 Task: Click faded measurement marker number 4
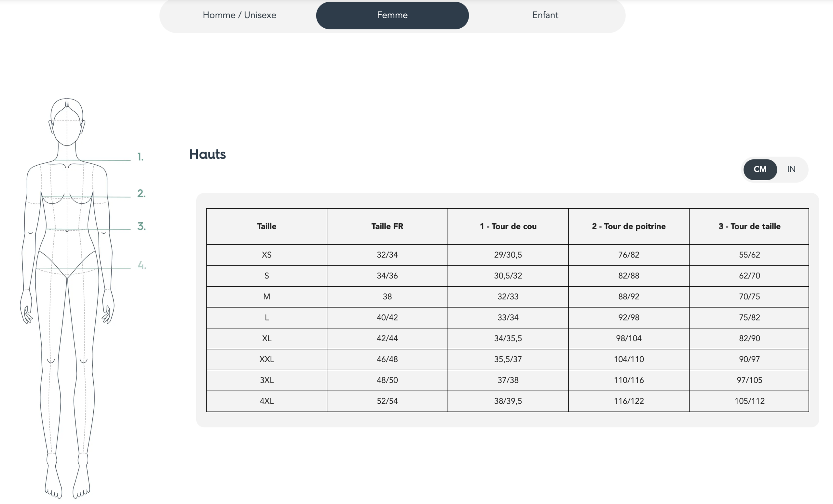click(142, 266)
